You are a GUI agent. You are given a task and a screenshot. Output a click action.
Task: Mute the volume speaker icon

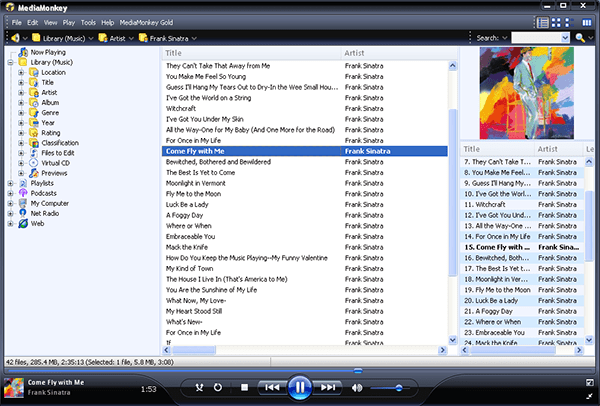357,388
